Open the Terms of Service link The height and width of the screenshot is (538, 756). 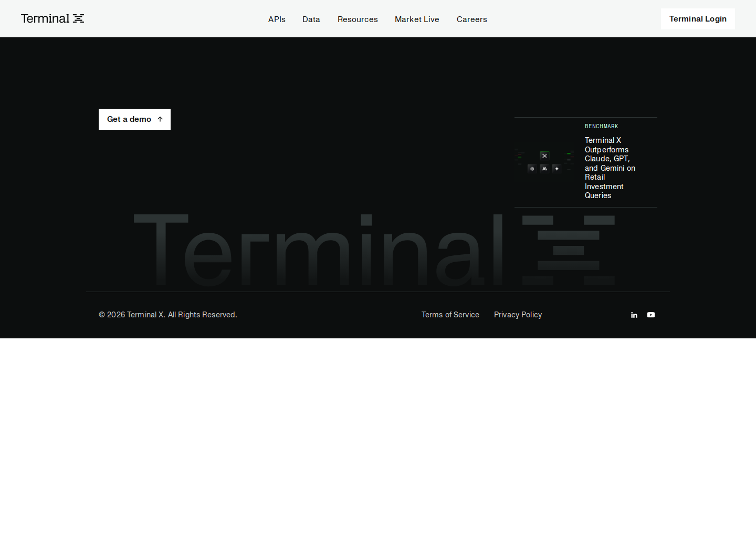450,315
